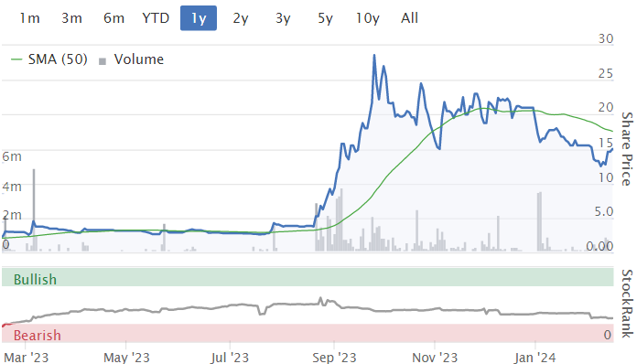Screen dimensions: 637x364
Task: Switch chart to 6m range
Action: tap(113, 18)
